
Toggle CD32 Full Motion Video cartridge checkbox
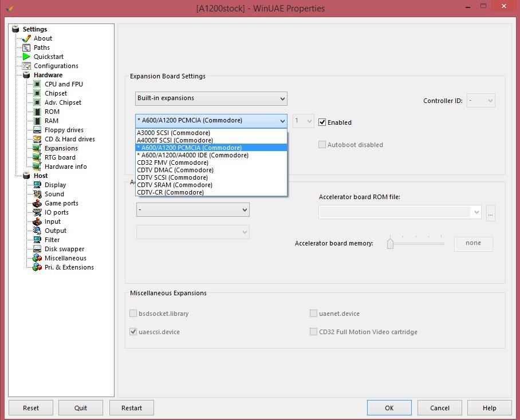pyautogui.click(x=313, y=331)
